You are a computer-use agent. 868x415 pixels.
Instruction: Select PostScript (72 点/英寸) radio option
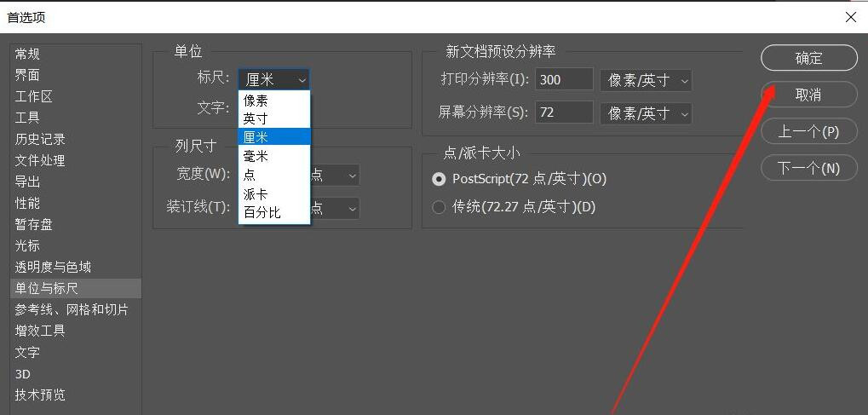(440, 179)
